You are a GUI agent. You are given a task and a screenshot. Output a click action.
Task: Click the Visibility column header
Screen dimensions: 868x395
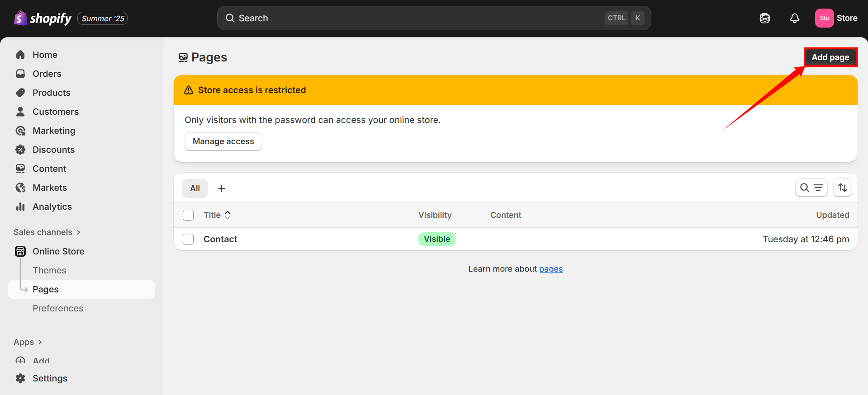(x=435, y=215)
